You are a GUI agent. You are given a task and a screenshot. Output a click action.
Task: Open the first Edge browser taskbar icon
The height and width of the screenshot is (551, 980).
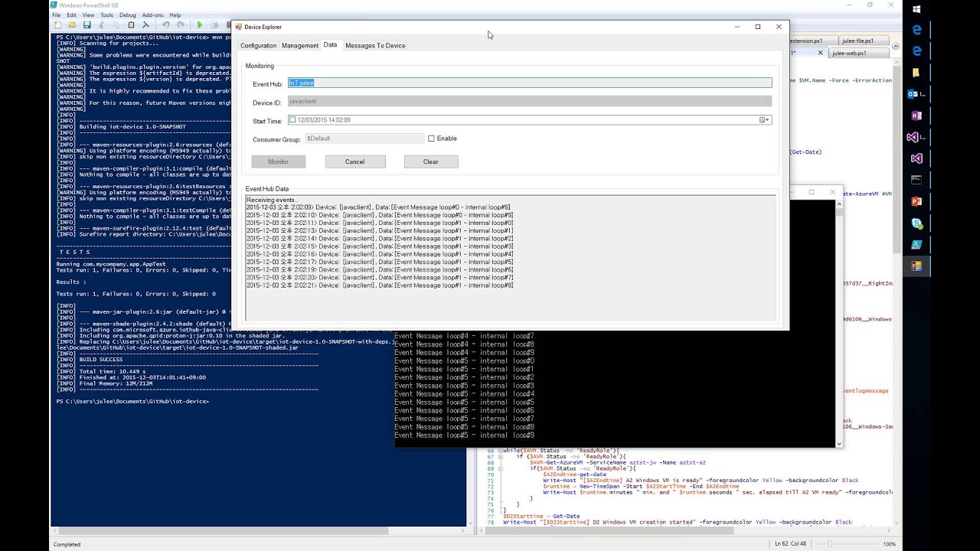916,30
